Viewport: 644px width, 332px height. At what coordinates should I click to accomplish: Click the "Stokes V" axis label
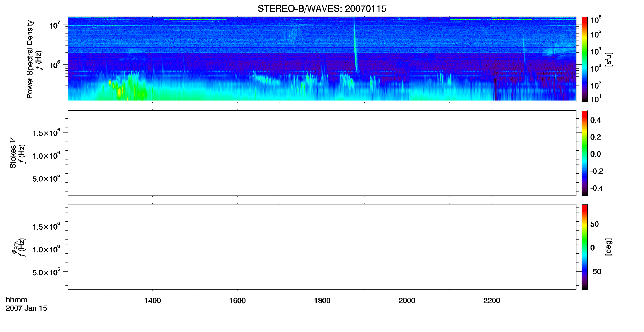tap(13, 153)
